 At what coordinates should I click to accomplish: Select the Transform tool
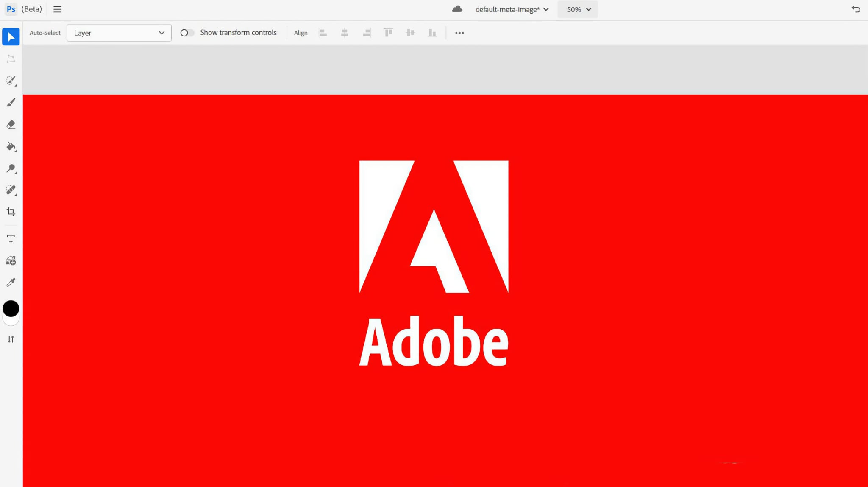11,59
